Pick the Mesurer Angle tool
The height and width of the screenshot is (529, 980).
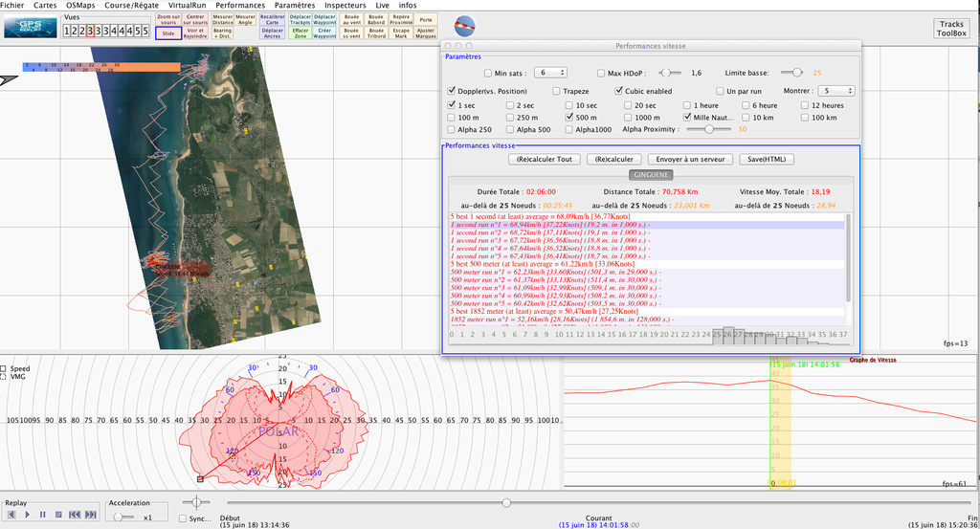(245, 19)
